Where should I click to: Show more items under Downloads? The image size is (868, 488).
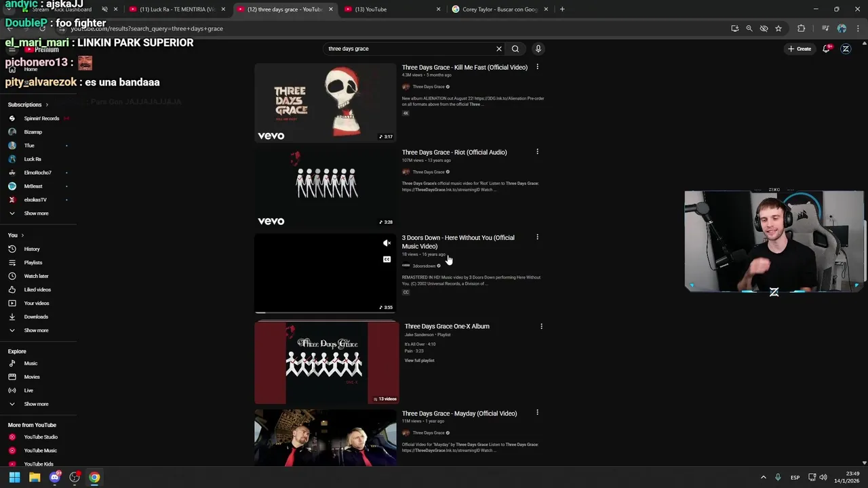tap(37, 330)
